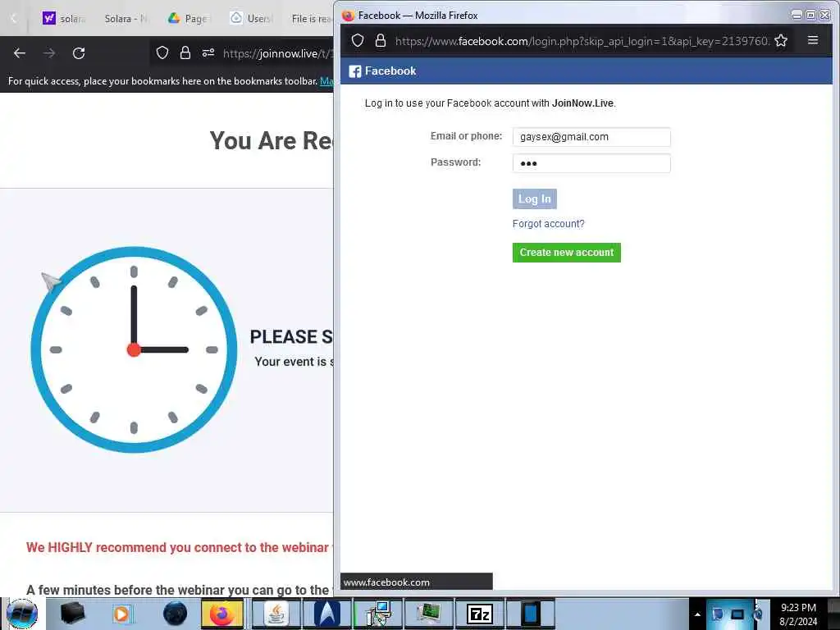Minimize the Facebook Firefox window

(x=797, y=16)
